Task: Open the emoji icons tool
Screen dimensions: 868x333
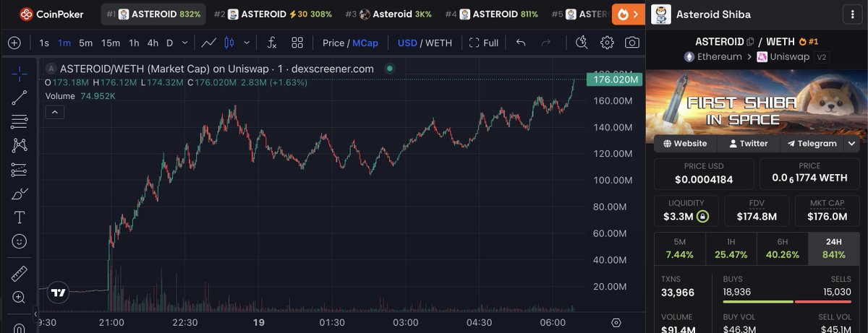Action: pos(20,241)
